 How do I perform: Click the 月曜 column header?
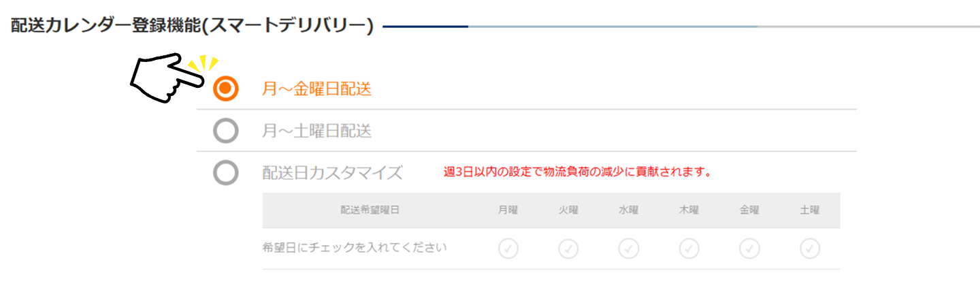click(x=508, y=210)
